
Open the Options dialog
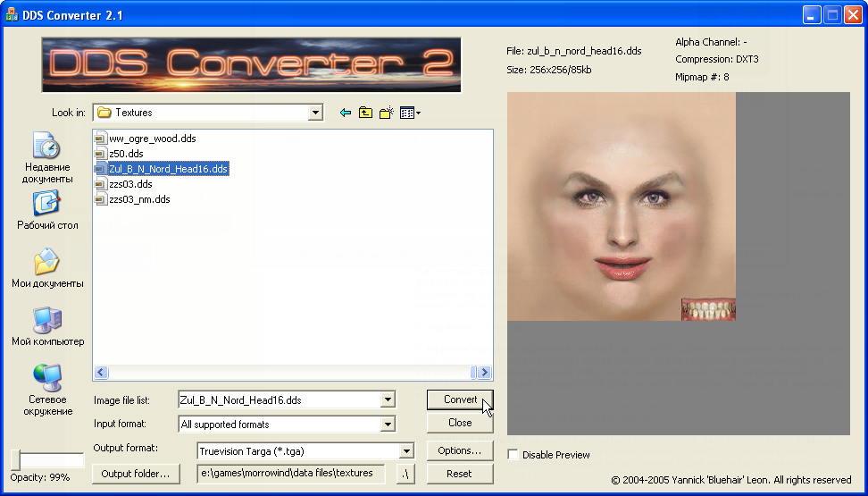pos(460,450)
